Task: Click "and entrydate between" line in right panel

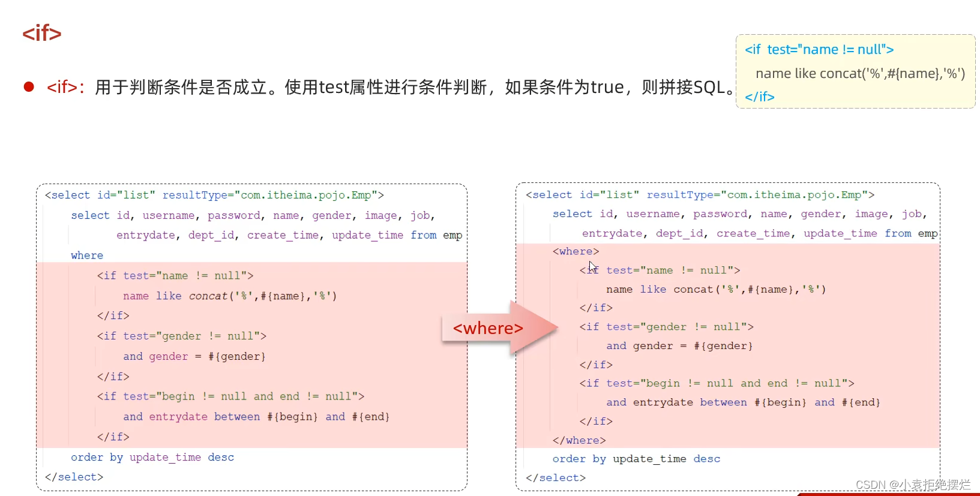Action: point(743,402)
